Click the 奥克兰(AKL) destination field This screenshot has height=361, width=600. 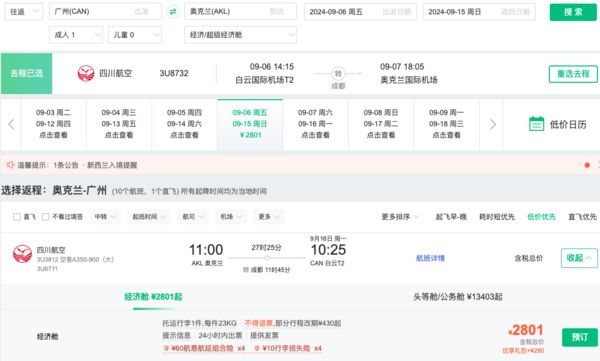[240, 11]
